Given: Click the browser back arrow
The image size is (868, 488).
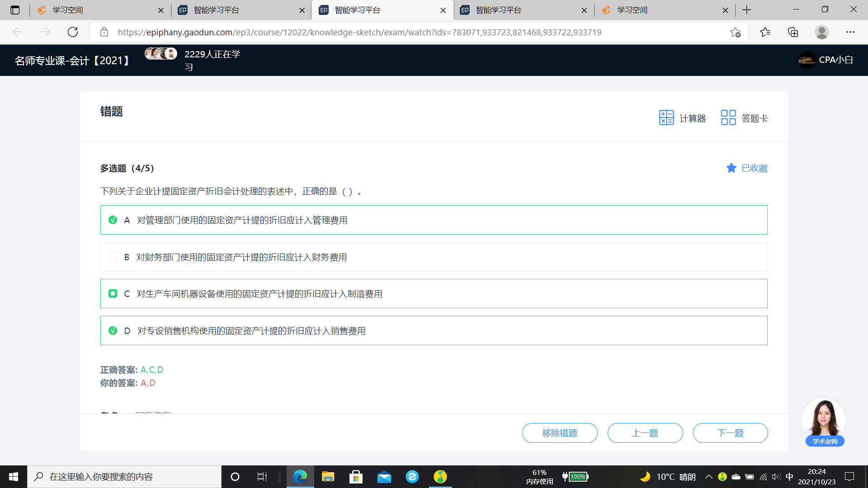Looking at the screenshot, I should tap(18, 32).
